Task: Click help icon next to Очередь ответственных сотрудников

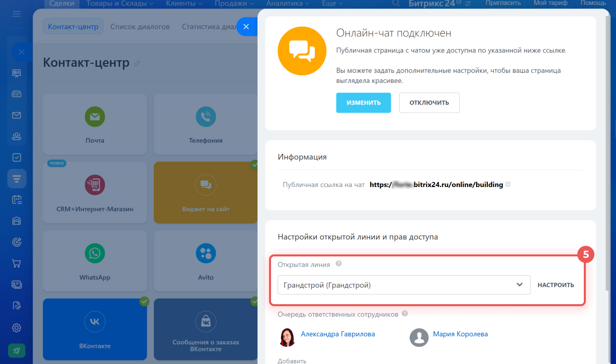Action: click(405, 314)
